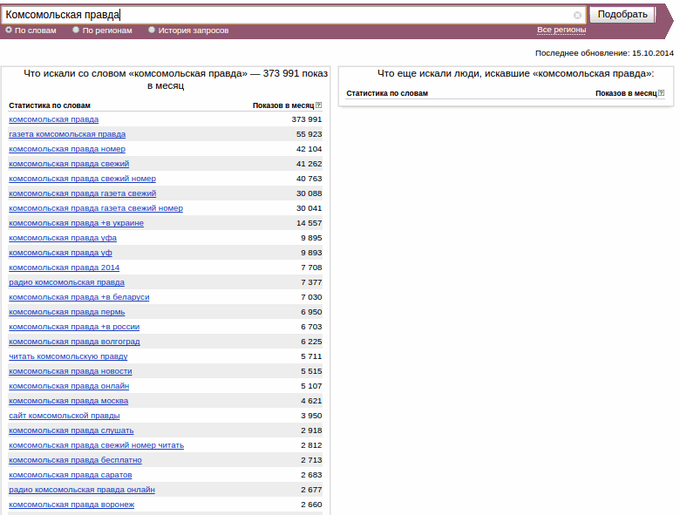Open комсомольская правда уфа link

pyautogui.click(x=62, y=238)
